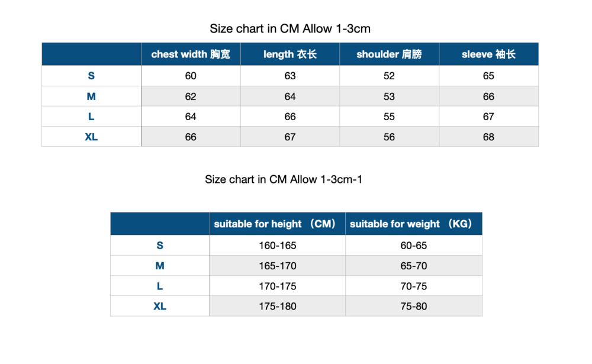Click the shoulder column header
The height and width of the screenshot is (364, 592).
coord(389,54)
